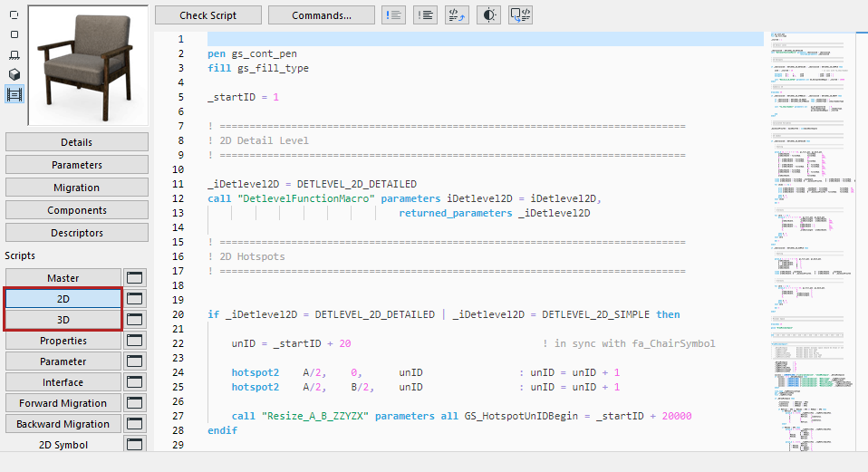Select the 3D cube preview icon

point(14,74)
